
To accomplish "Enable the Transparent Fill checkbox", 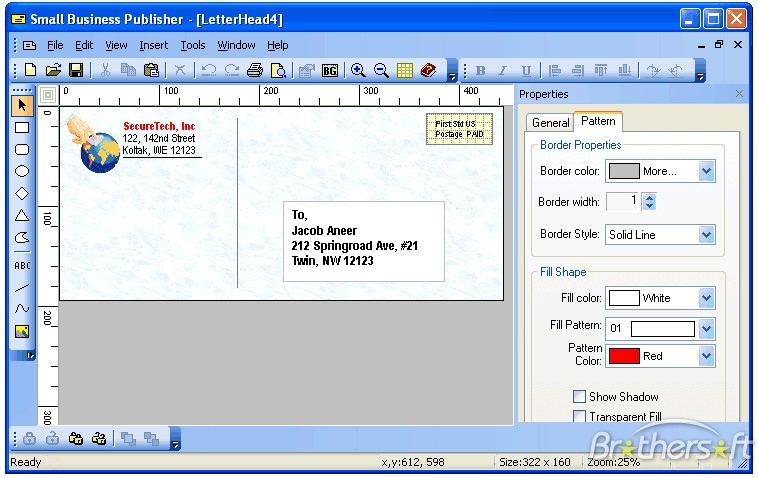I will 579,416.
